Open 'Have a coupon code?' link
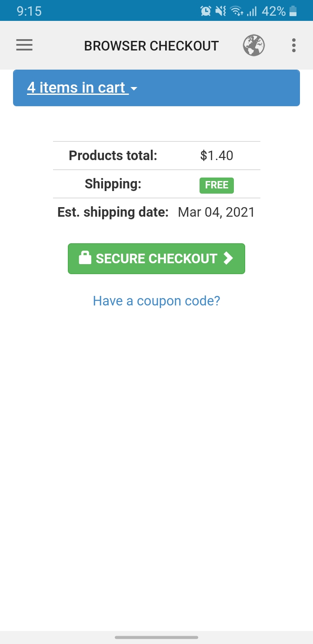This screenshot has height=644, width=313. point(156,301)
